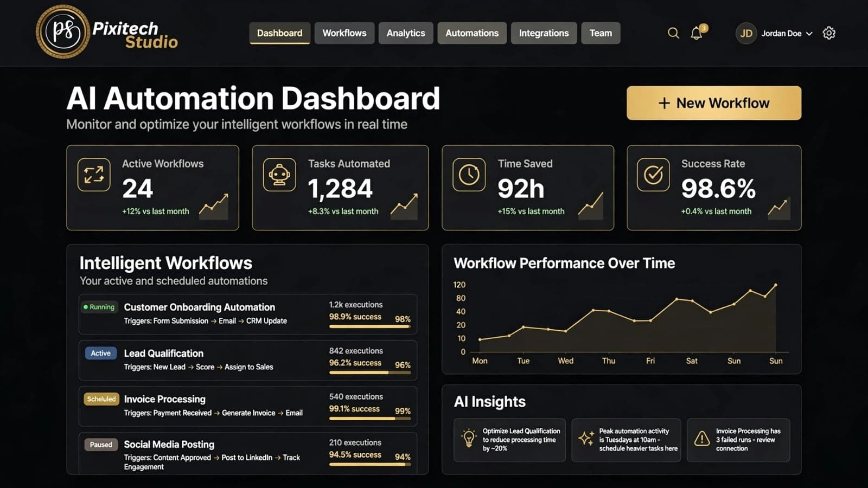Open notifications bell icon

[697, 33]
